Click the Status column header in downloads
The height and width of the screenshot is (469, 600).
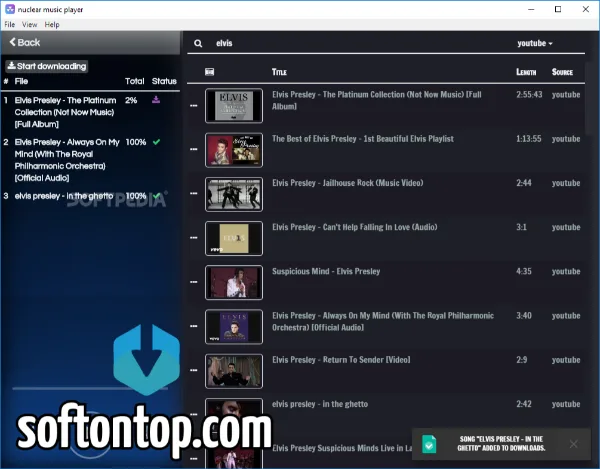(x=164, y=81)
